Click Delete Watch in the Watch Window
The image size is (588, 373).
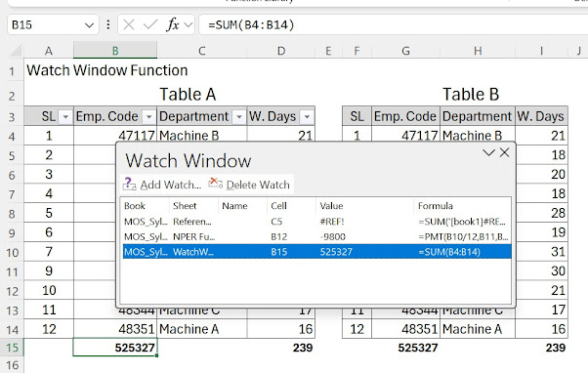pyautogui.click(x=249, y=185)
